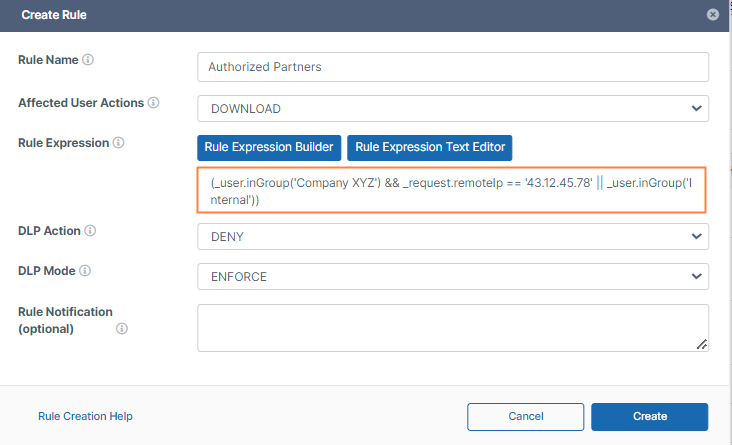The width and height of the screenshot is (732, 445).
Task: Click the info icon beside DLP Mode
Action: pos(85,271)
